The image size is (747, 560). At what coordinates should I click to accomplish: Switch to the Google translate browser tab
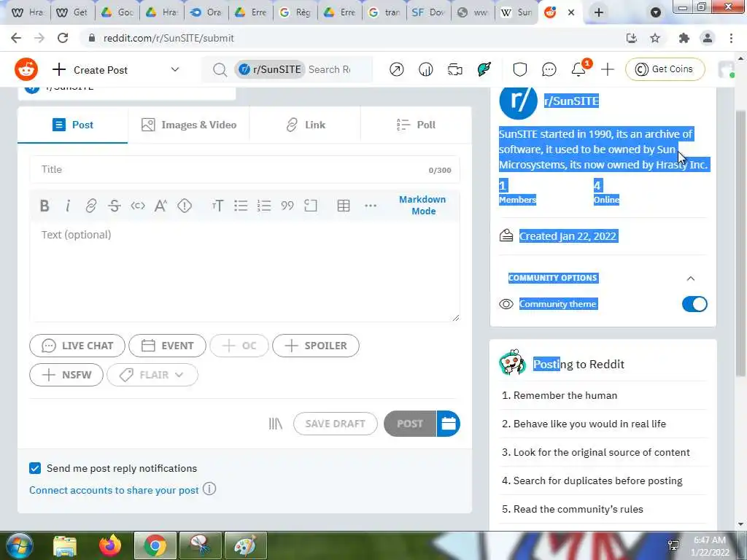[x=384, y=12]
